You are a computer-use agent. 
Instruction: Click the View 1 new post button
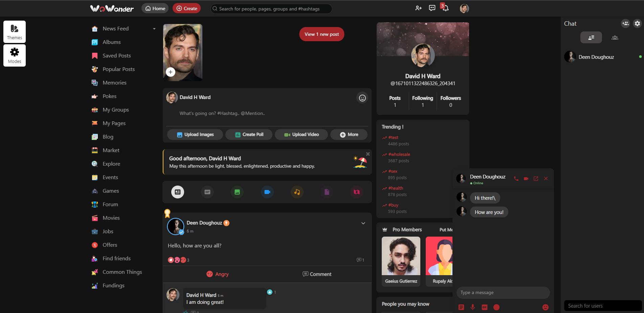321,34
